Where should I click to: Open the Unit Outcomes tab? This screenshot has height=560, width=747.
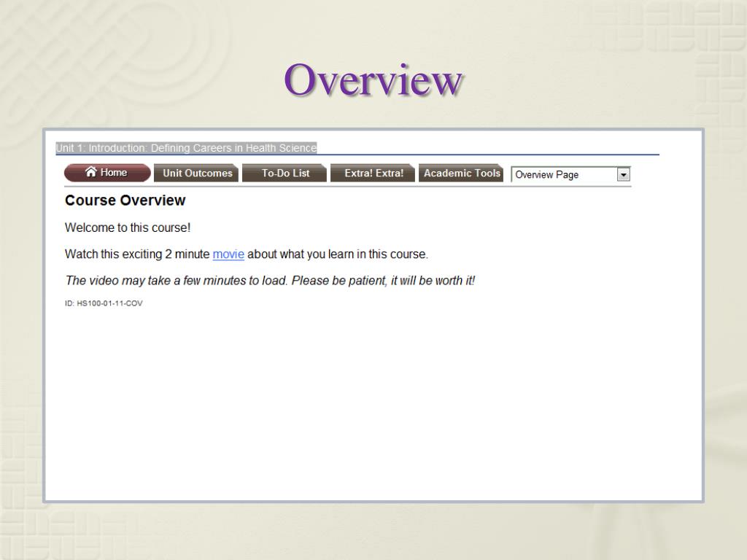[x=196, y=174]
